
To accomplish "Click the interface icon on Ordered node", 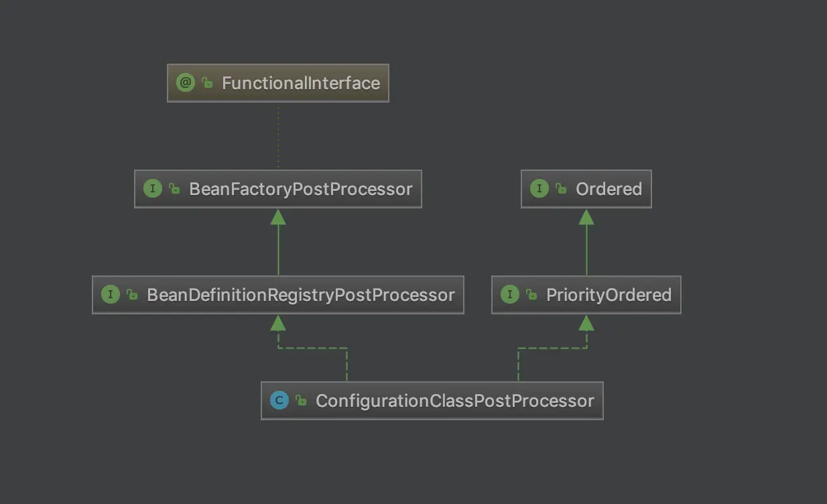I will (x=539, y=188).
